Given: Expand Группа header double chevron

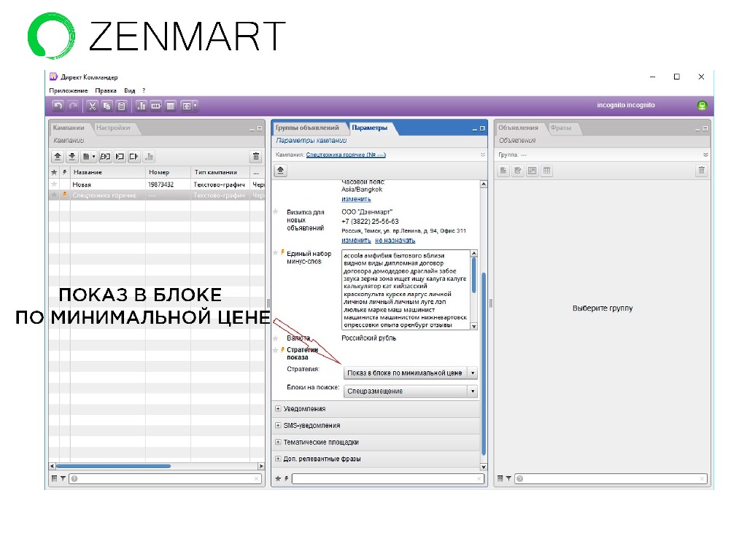Looking at the screenshot, I should 705,155.
